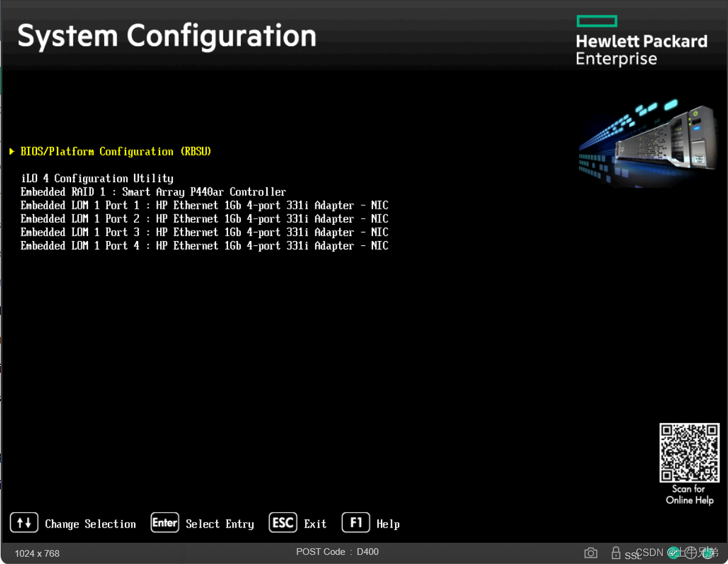Click the up/down arrows Change Selection key icon

click(x=24, y=523)
